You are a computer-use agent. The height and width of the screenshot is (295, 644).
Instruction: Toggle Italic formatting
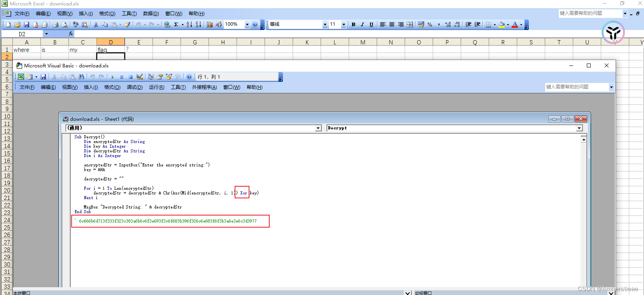click(x=362, y=25)
